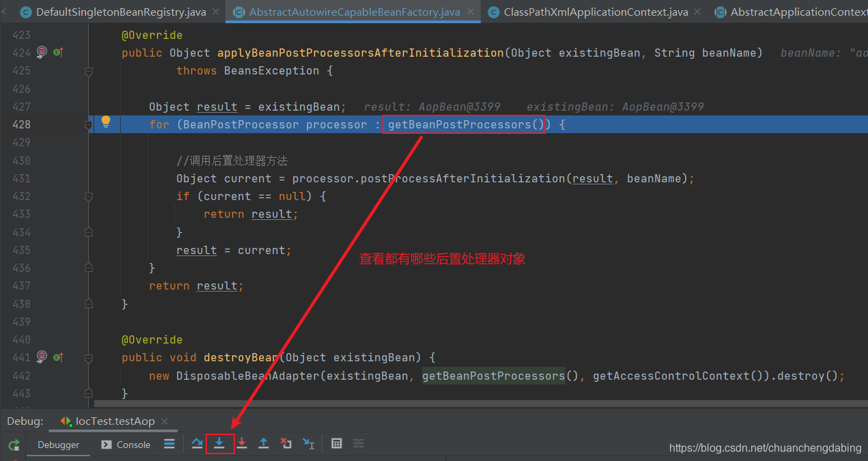Image resolution: width=868 pixels, height=461 pixels.
Task: Close the DefaultSingletonBeanRegistry.java tab
Action: click(216, 12)
